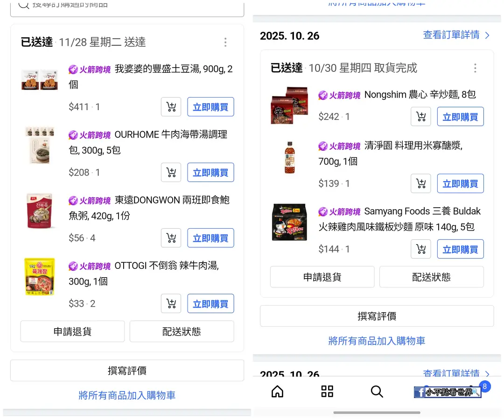This screenshot has height=420, width=504.
Task: Add all 10/30 order items to cart
Action: click(377, 341)
